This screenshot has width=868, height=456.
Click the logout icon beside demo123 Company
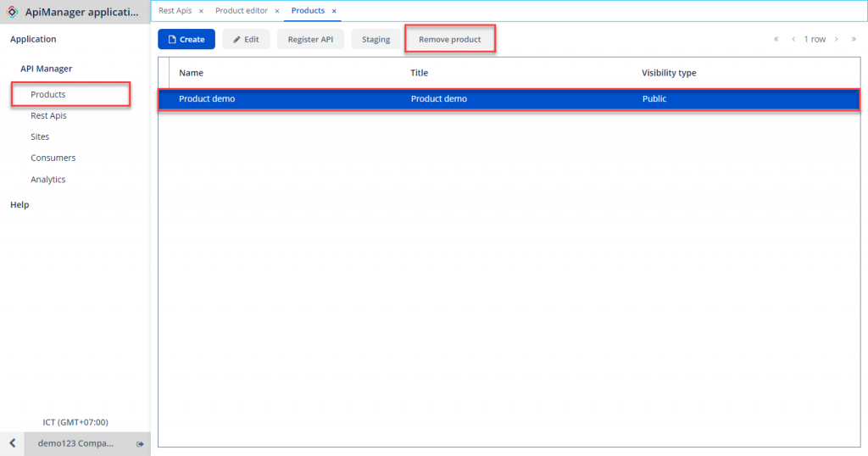click(140, 444)
